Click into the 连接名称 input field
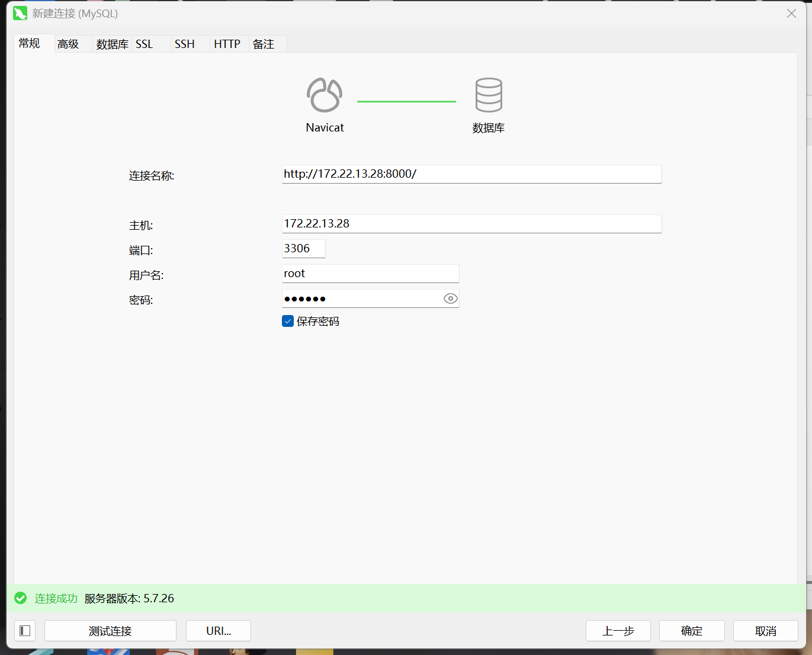The height and width of the screenshot is (655, 812). point(471,174)
